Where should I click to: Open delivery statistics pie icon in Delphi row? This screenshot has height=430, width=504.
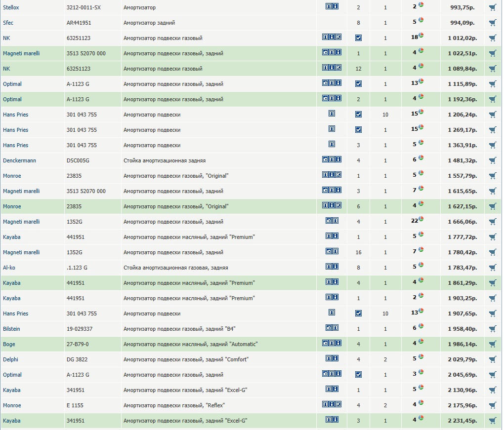point(421,357)
